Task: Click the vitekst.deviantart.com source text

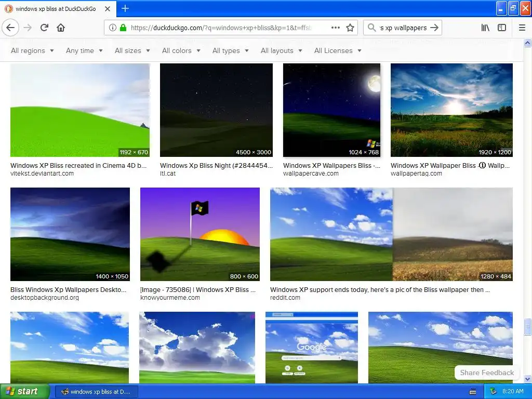Action: (x=42, y=174)
